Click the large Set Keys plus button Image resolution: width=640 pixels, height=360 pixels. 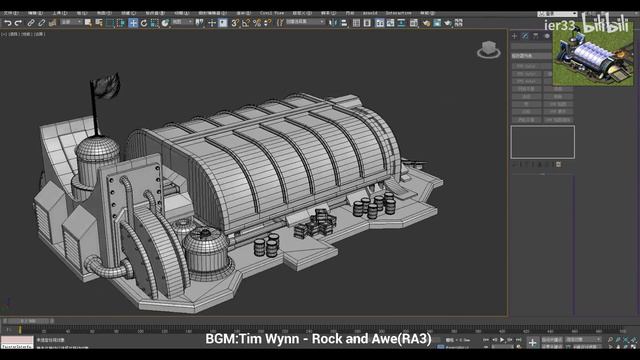[532, 343]
